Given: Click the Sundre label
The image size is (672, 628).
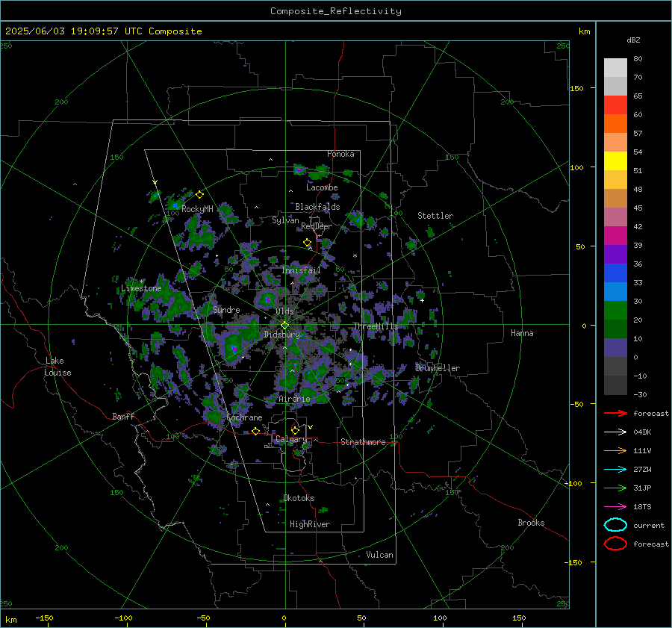Looking at the screenshot, I should click(226, 309).
